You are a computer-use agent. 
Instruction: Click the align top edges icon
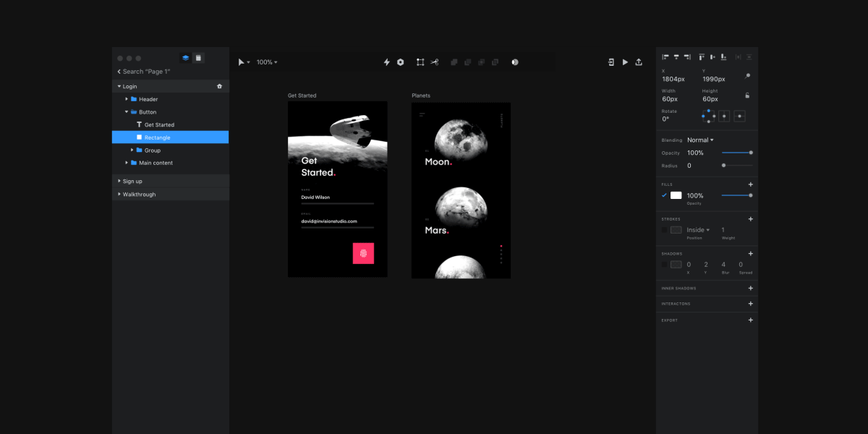702,56
